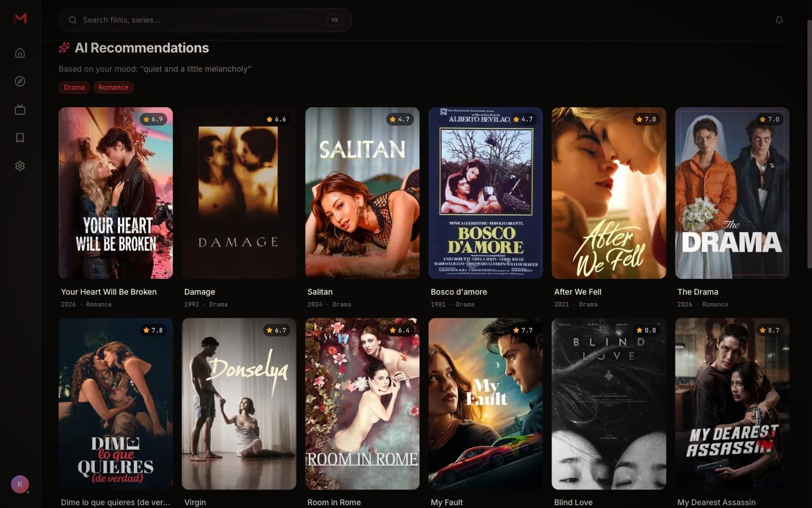812x508 pixels.
Task: Click the 6.7 rating badge on Virgin
Action: [276, 330]
